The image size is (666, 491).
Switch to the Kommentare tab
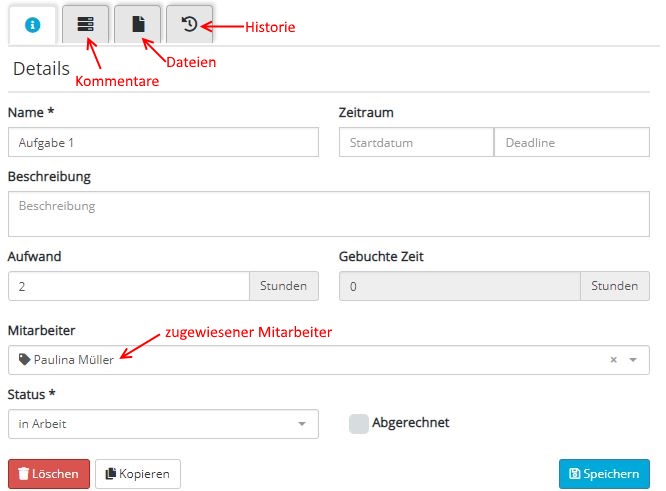(85, 24)
